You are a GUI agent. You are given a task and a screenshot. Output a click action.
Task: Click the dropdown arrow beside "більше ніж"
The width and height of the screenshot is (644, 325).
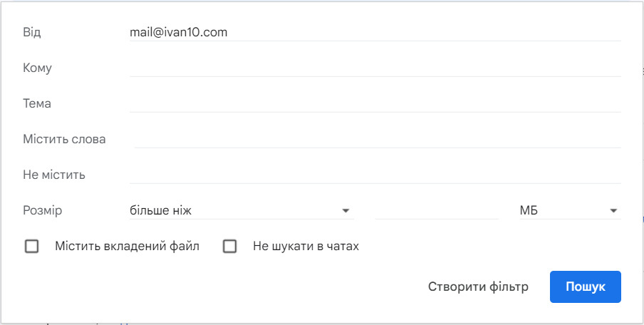click(x=346, y=211)
